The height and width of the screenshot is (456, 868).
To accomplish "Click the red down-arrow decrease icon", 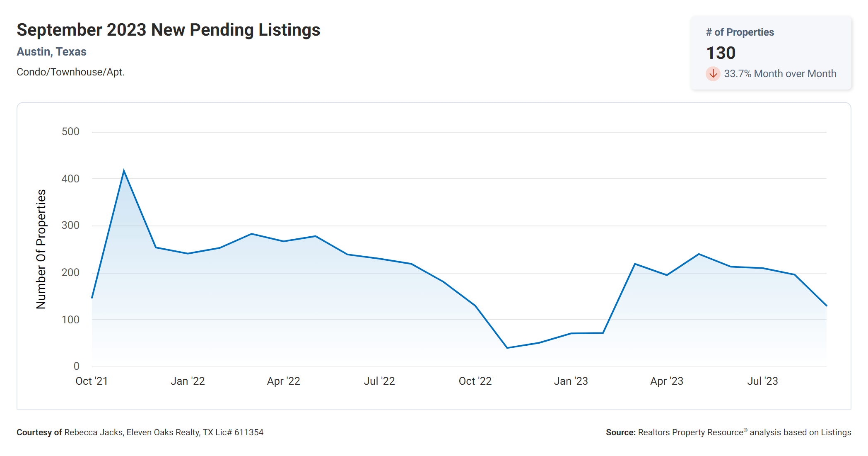I will 713,74.
